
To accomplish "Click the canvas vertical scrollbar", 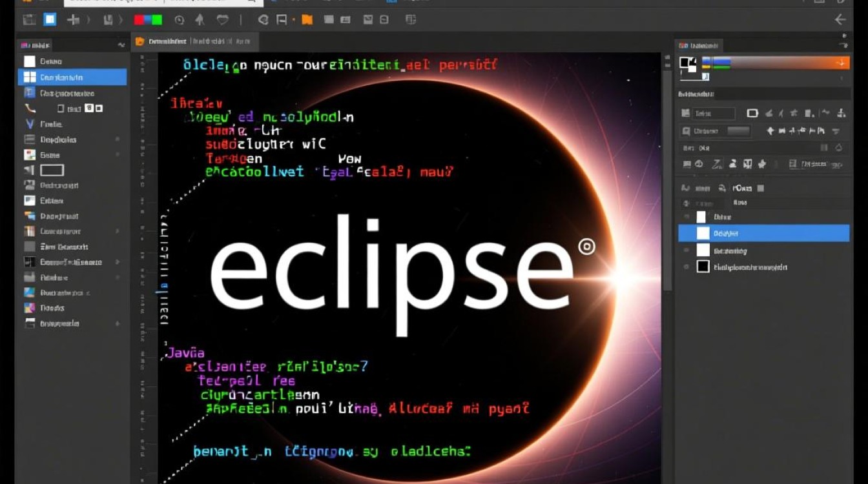I will pyautogui.click(x=668, y=181).
